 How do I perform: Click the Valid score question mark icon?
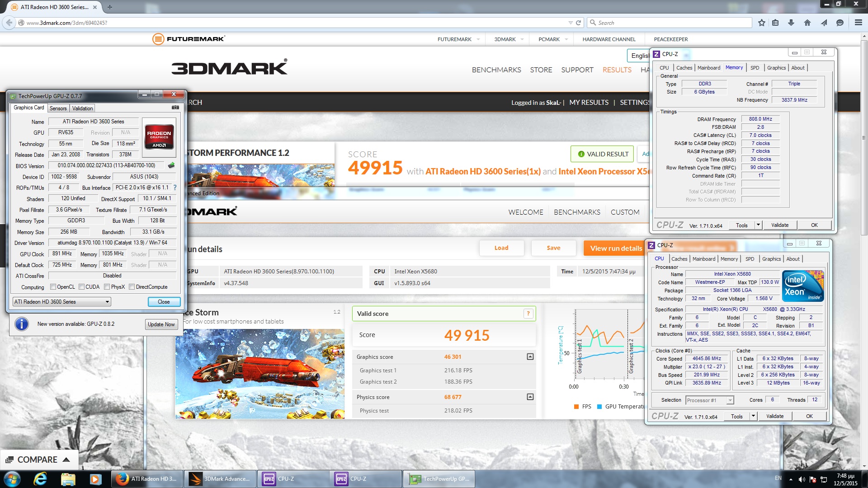pos(528,314)
